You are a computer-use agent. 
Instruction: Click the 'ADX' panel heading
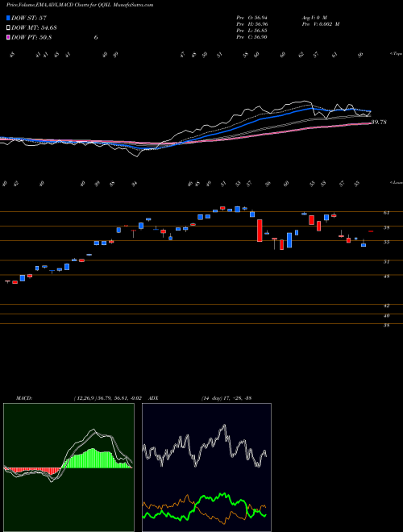coord(153,397)
